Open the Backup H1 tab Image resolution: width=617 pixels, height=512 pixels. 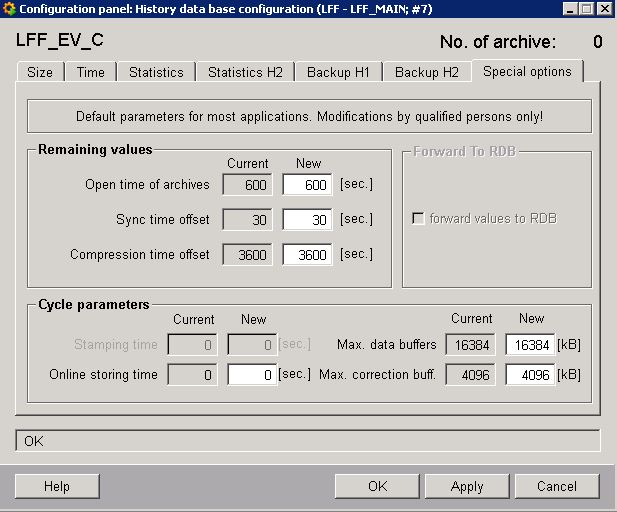[x=338, y=72]
